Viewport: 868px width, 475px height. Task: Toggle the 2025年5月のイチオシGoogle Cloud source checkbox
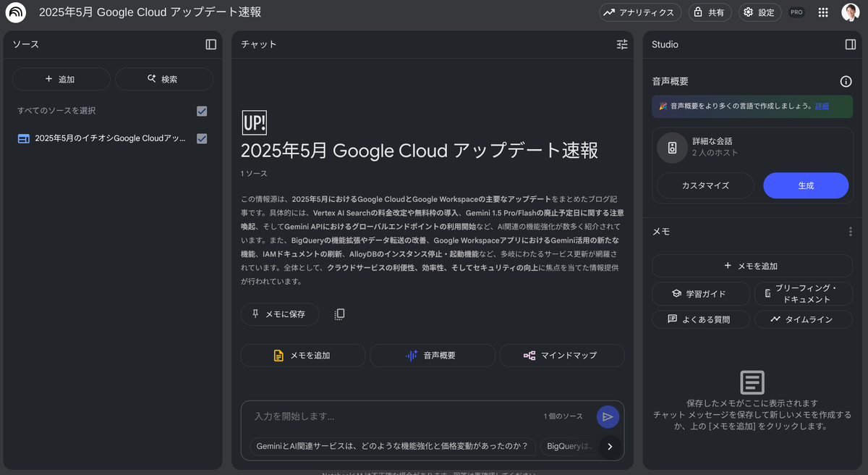(x=202, y=138)
